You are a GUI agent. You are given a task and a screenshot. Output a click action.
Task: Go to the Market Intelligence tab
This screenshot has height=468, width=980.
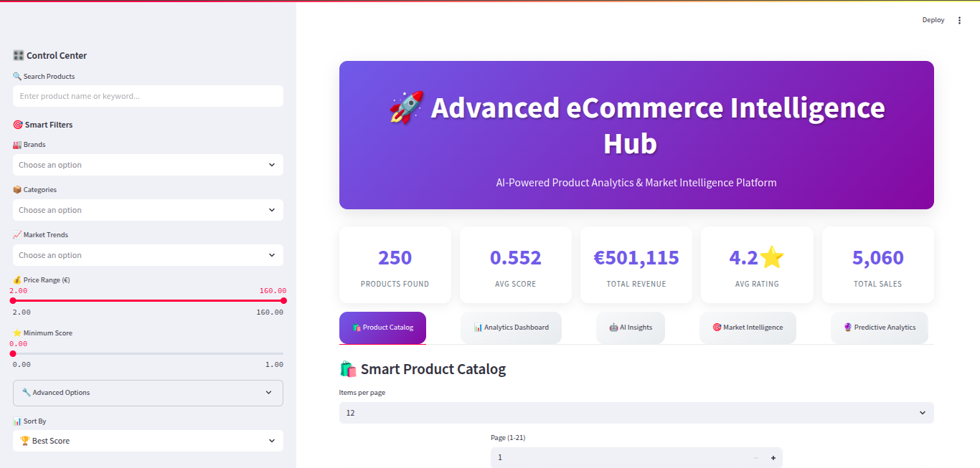tap(748, 328)
